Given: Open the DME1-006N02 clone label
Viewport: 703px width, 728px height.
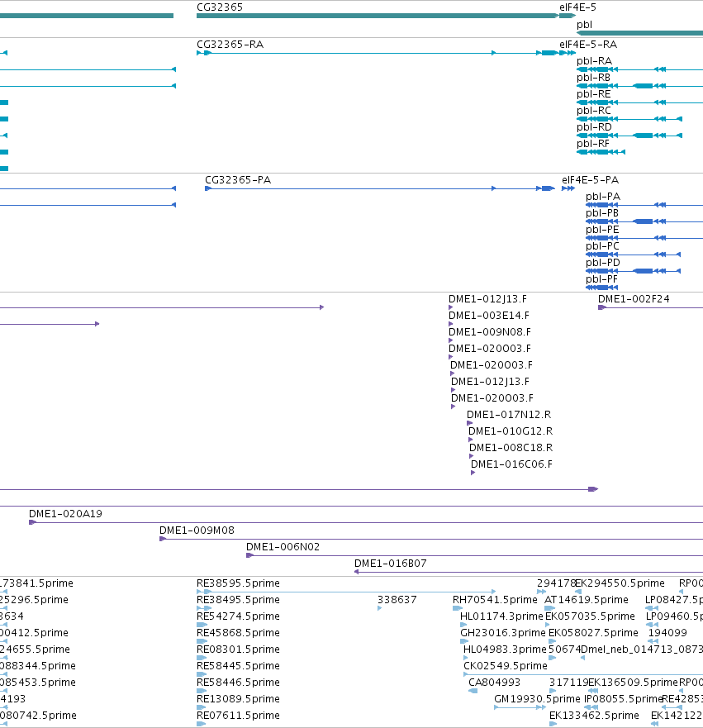Looking at the screenshot, I should 283,547.
